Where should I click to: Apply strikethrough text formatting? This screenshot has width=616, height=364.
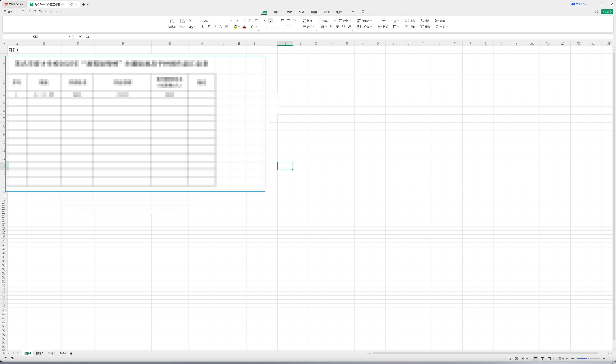coord(221,27)
